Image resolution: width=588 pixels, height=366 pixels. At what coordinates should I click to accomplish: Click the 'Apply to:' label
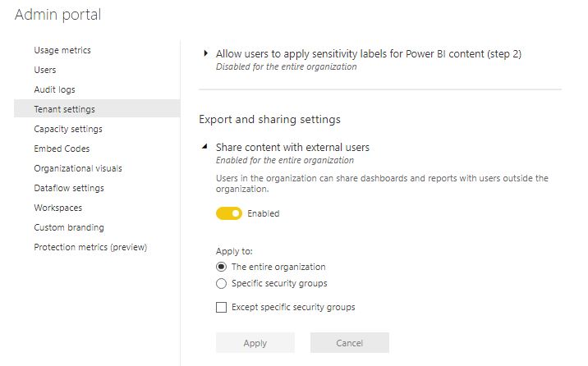(234, 251)
